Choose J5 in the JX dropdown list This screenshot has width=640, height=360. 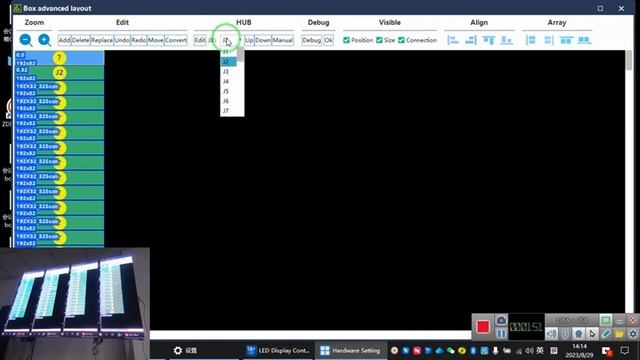[x=228, y=91]
